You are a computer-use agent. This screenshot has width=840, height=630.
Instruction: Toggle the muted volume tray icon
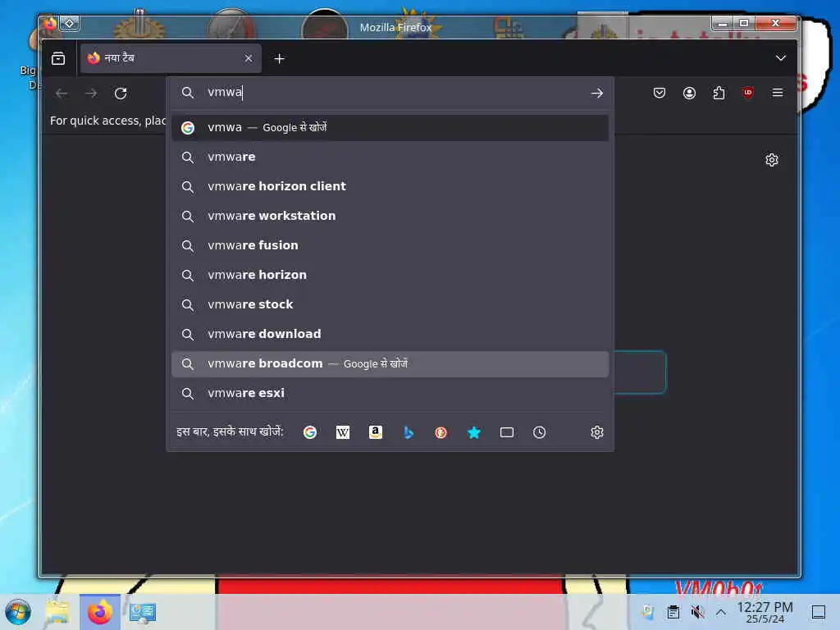tap(697, 612)
